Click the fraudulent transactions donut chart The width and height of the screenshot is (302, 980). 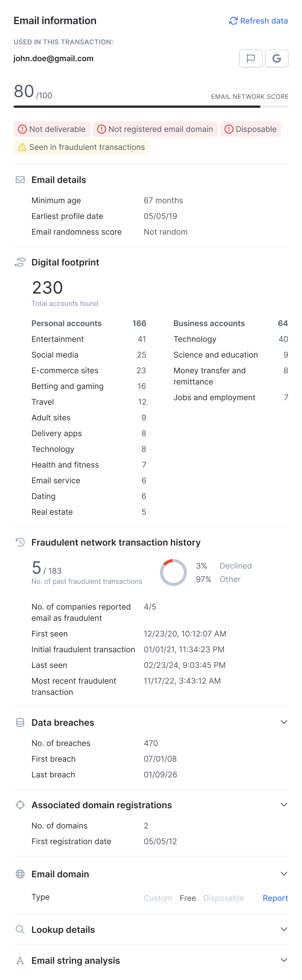click(x=173, y=572)
